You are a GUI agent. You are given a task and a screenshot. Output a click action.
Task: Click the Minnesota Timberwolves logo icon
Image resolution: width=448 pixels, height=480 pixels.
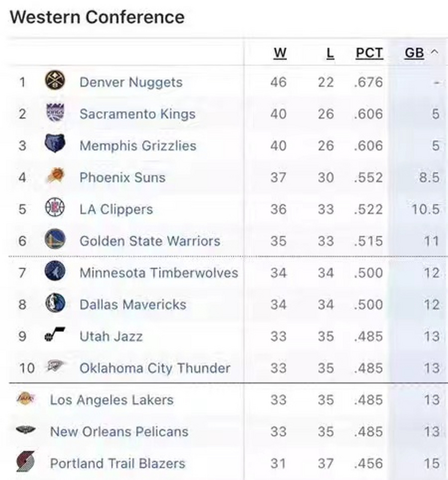(55, 271)
